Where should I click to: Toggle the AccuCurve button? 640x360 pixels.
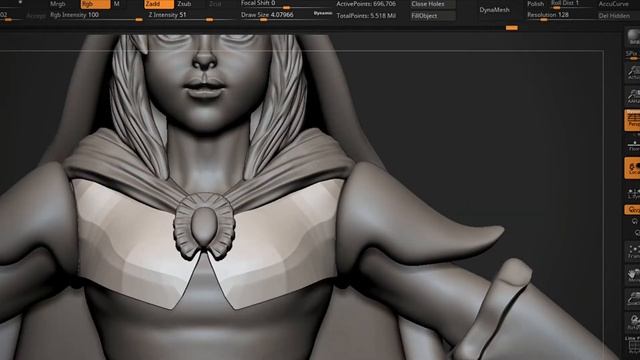[614, 4]
